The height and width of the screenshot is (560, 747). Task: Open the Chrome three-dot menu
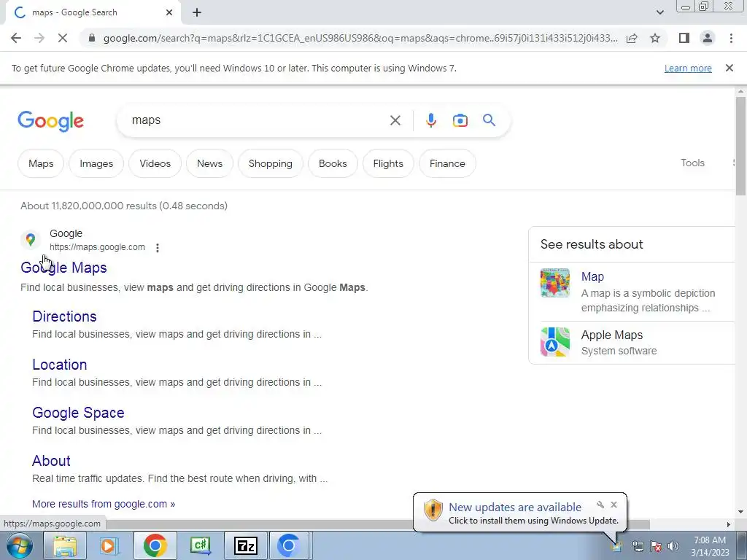[x=731, y=38]
